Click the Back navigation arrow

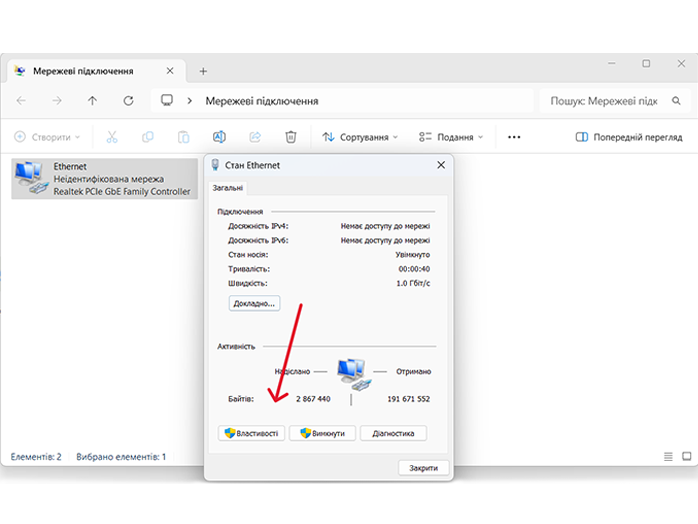coord(21,101)
